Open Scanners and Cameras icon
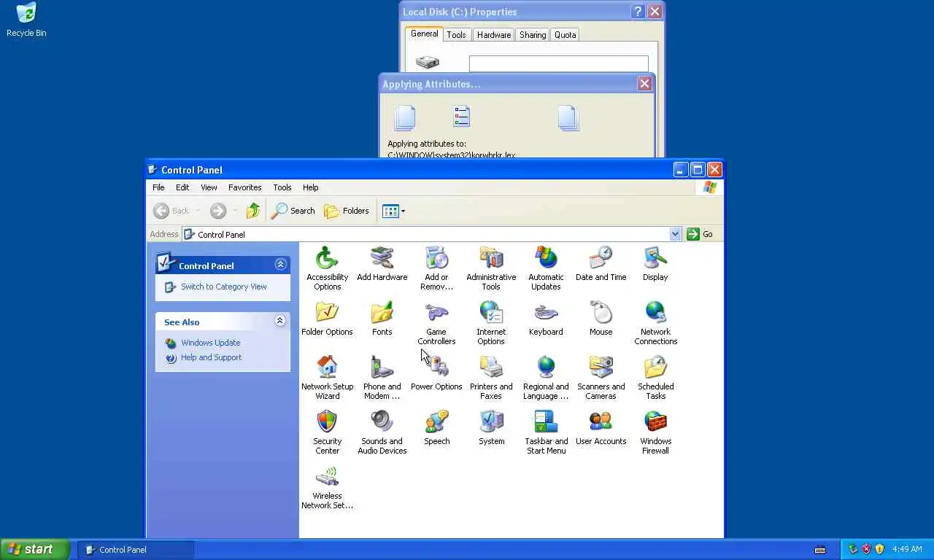The width and height of the screenshot is (934, 560). (601, 367)
